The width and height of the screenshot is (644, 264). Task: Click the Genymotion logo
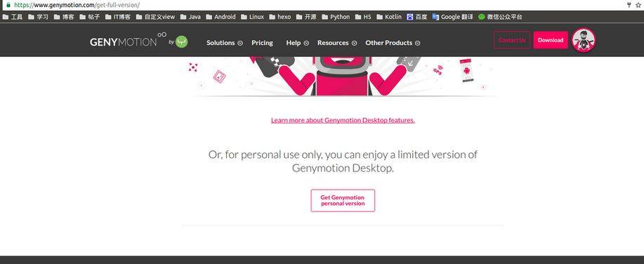pyautogui.click(x=128, y=41)
